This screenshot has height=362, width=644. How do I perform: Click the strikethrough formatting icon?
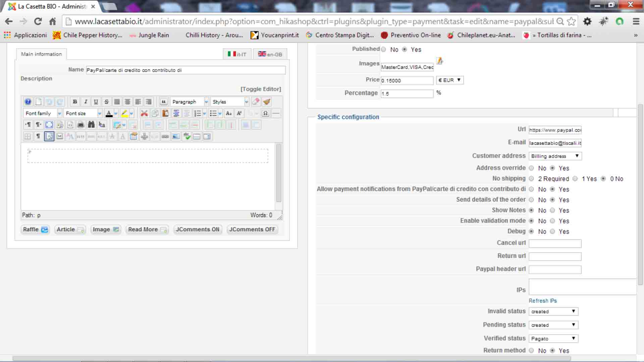[106, 102]
